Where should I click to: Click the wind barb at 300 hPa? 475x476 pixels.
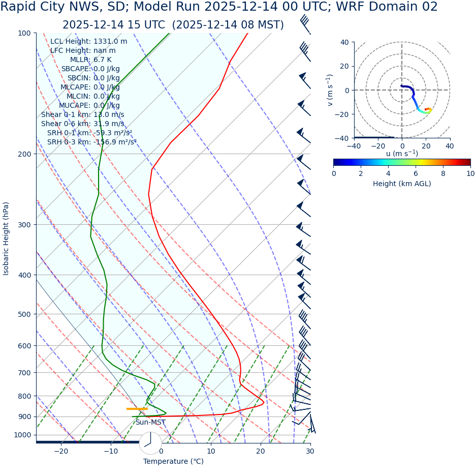click(303, 228)
